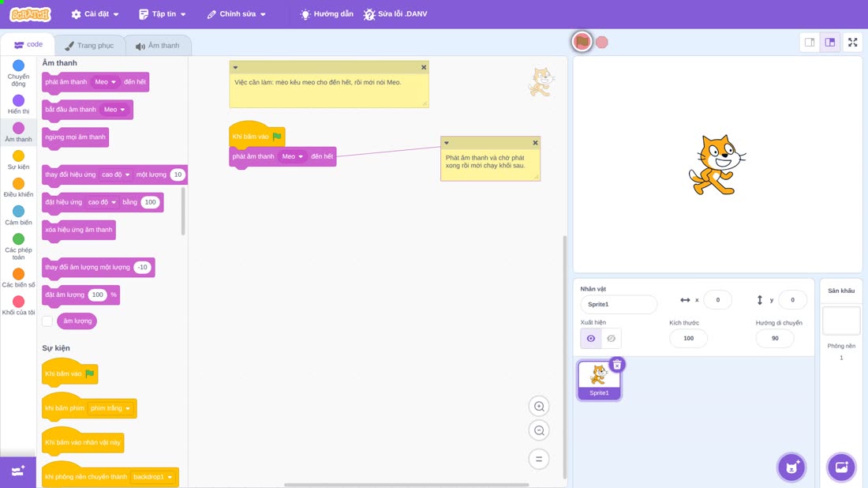Image resolution: width=868 pixels, height=488 pixels.
Task: Open the Chỉnh sửa menu
Action: click(237, 14)
